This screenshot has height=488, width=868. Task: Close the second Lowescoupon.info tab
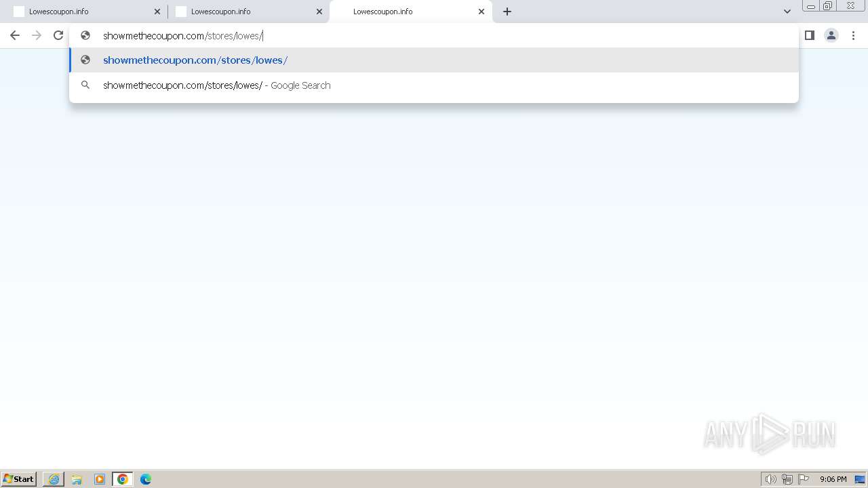[319, 12]
